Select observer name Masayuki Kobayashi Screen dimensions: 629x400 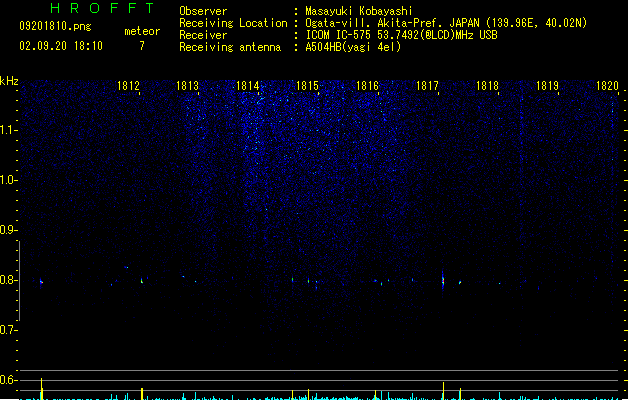(359, 11)
